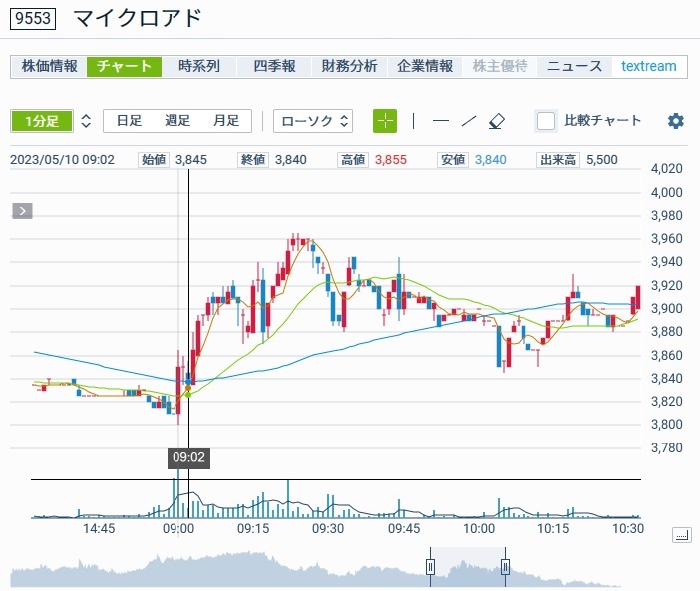Select the crosshair cursor tool
Viewport: 700px width, 591px height.
click(x=385, y=121)
